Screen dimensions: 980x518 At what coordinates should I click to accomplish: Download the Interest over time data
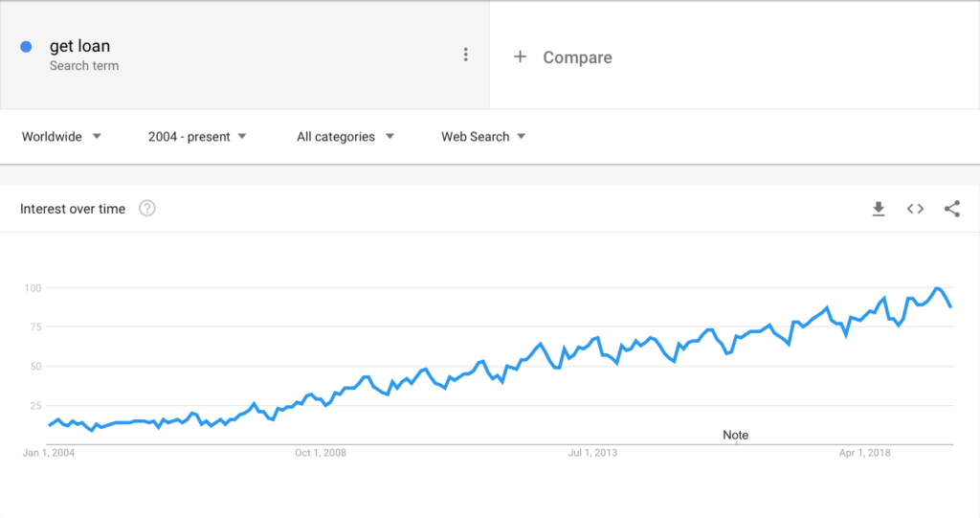point(879,209)
